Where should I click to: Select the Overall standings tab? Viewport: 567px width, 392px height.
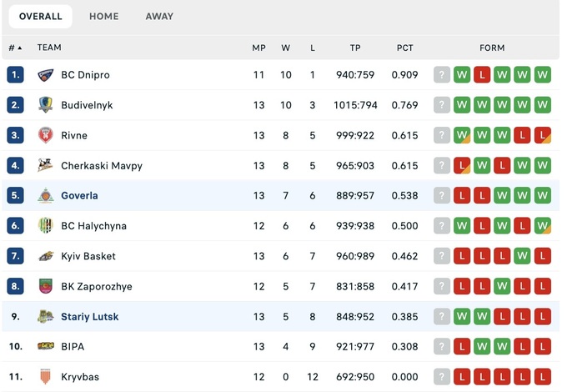click(40, 16)
